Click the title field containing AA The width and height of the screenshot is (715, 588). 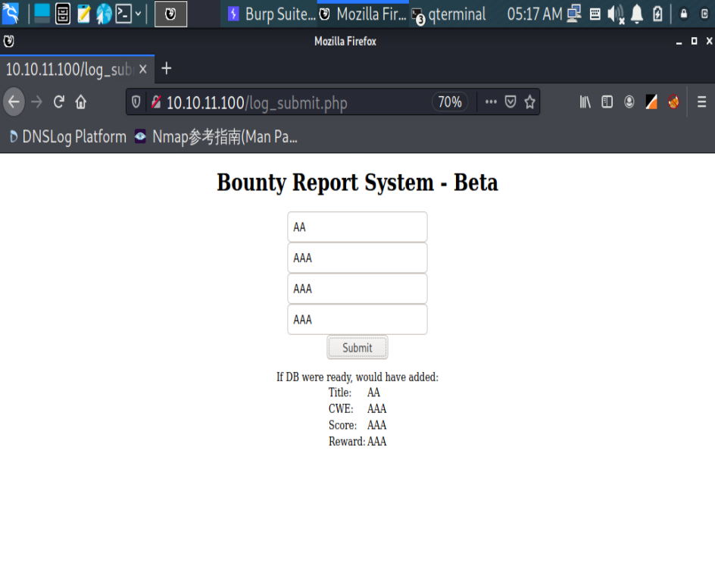[x=357, y=227]
